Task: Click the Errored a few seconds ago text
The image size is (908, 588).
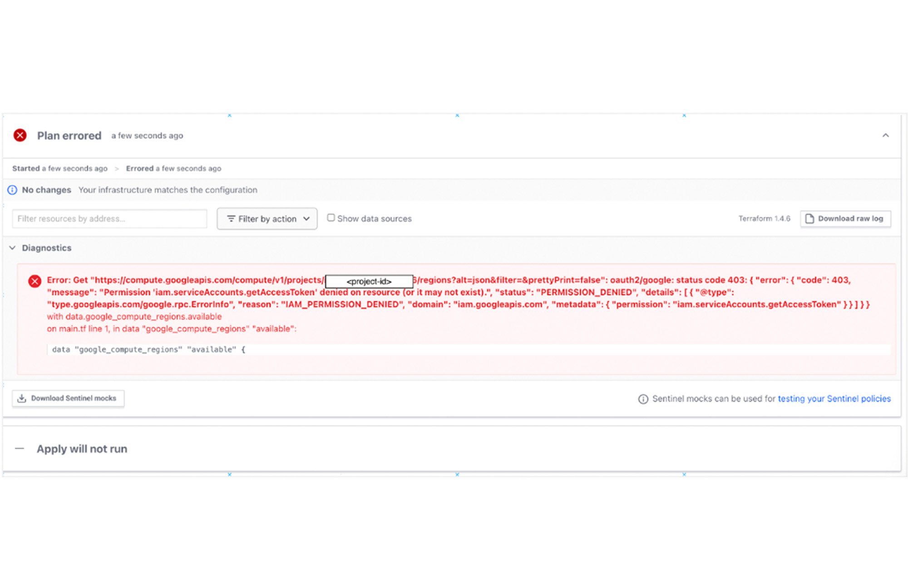Action: tap(173, 168)
